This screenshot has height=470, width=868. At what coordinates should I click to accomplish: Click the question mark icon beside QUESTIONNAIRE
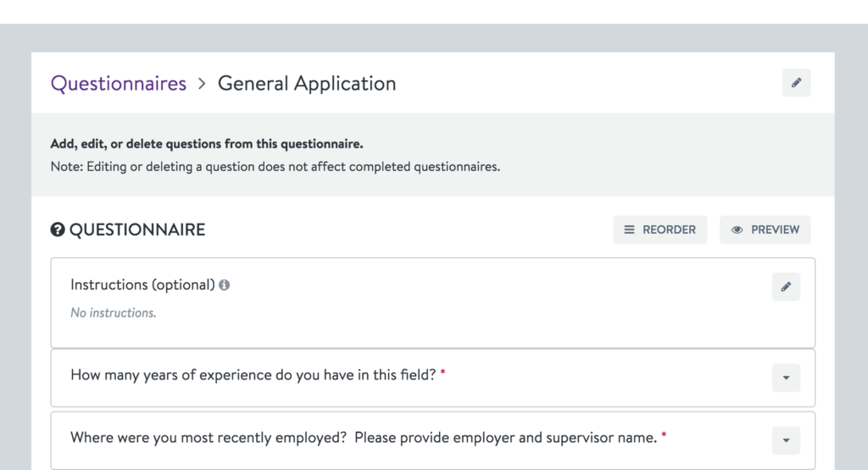click(58, 229)
